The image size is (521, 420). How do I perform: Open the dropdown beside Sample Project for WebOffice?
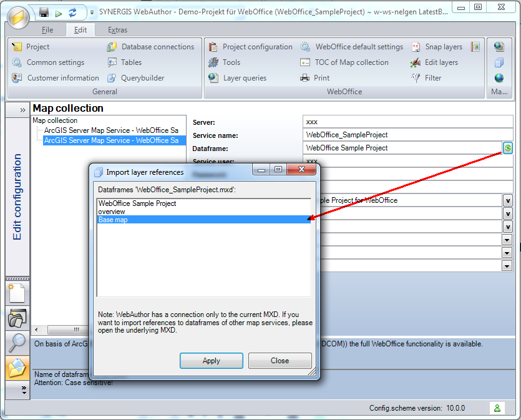tap(507, 200)
